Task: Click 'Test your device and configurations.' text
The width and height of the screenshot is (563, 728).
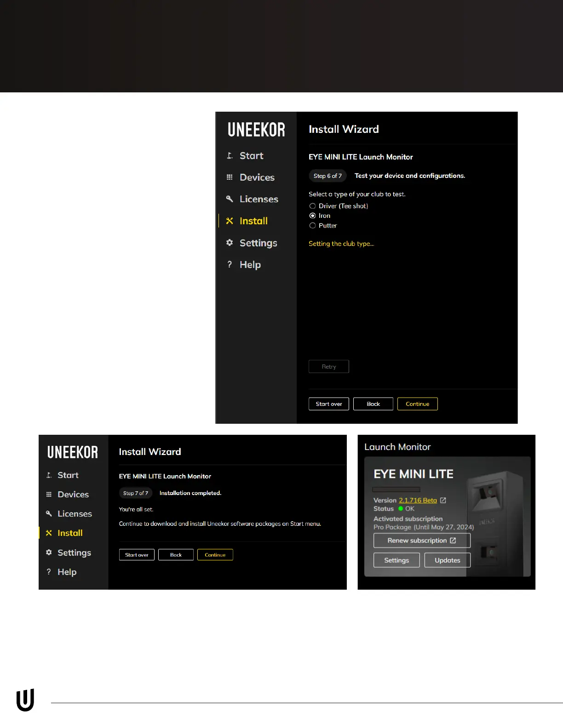Action: 410,176
